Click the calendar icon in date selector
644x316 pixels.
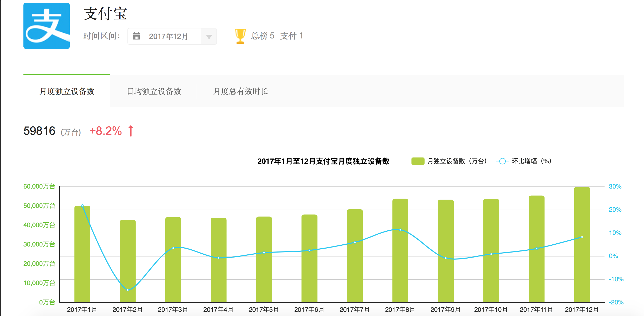pyautogui.click(x=136, y=36)
